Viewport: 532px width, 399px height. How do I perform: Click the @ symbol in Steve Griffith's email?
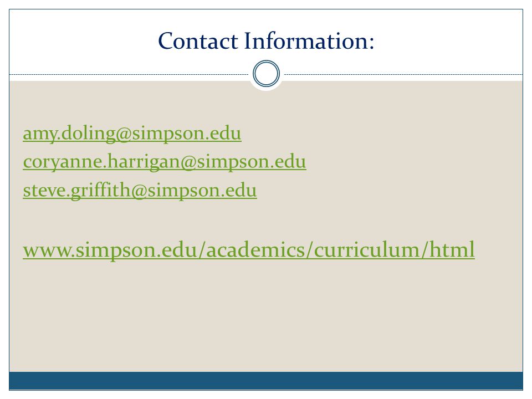[x=139, y=191]
